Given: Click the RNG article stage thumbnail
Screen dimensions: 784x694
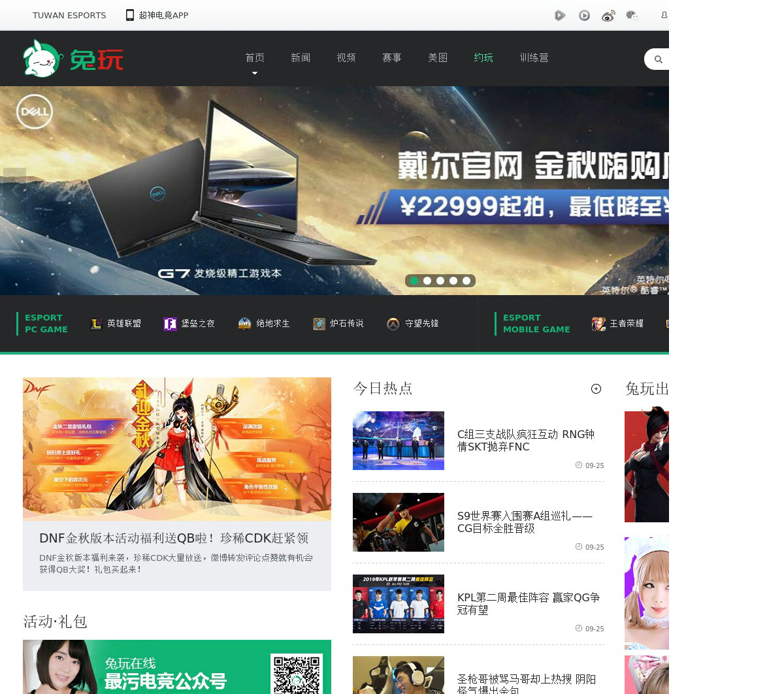Looking at the screenshot, I should 399,441.
